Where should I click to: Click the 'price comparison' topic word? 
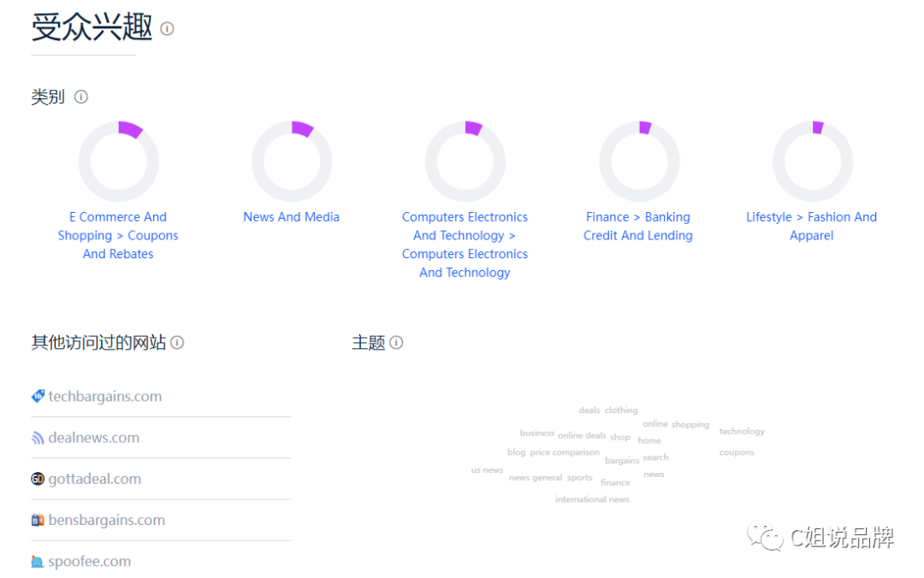pyautogui.click(x=565, y=452)
